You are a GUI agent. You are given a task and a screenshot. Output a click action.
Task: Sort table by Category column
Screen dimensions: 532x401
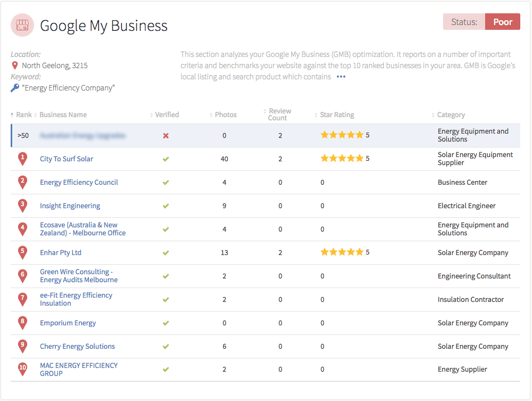point(448,114)
